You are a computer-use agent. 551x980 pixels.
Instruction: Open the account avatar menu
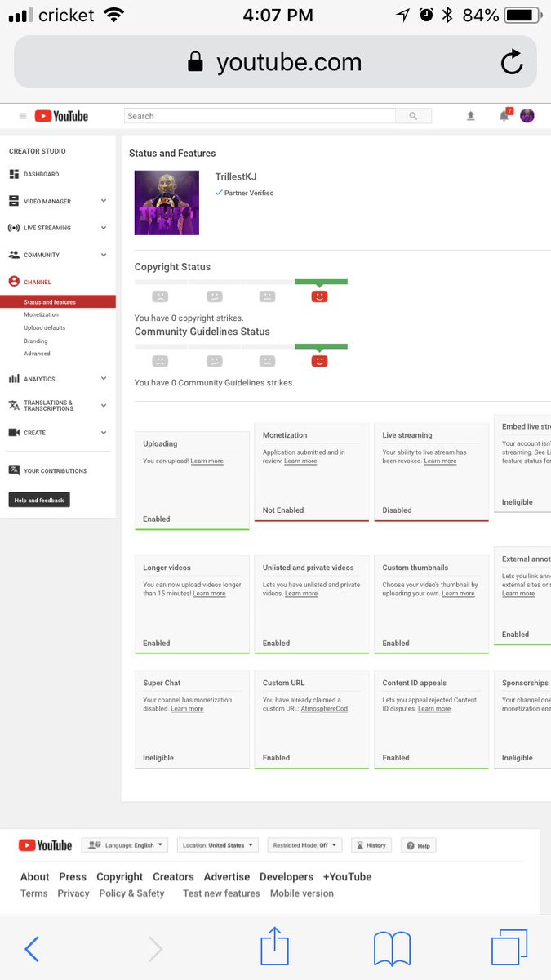tap(527, 116)
